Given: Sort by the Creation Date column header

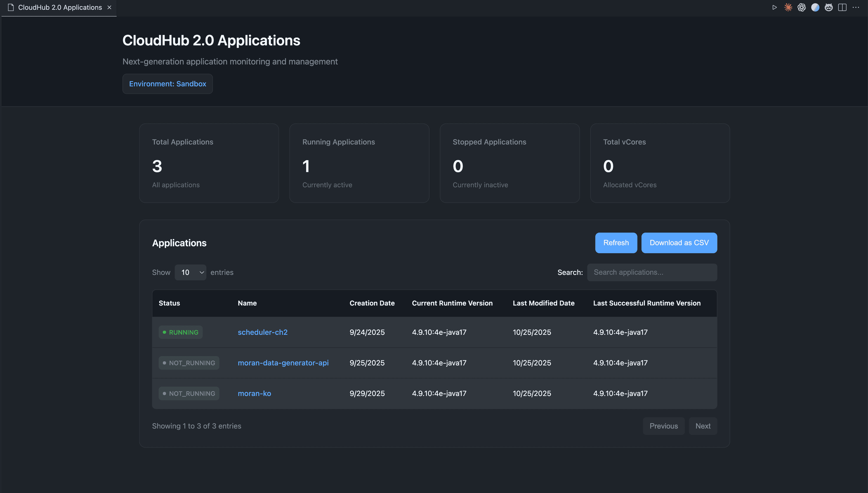Looking at the screenshot, I should (x=372, y=303).
